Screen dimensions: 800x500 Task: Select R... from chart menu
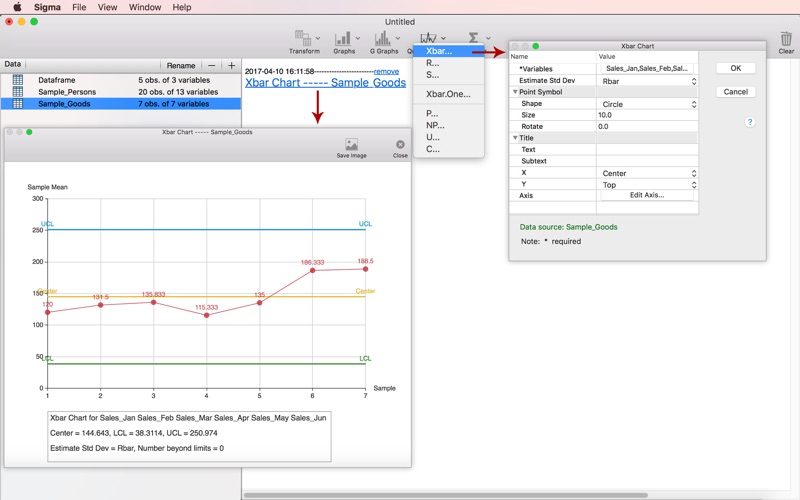[x=448, y=63]
